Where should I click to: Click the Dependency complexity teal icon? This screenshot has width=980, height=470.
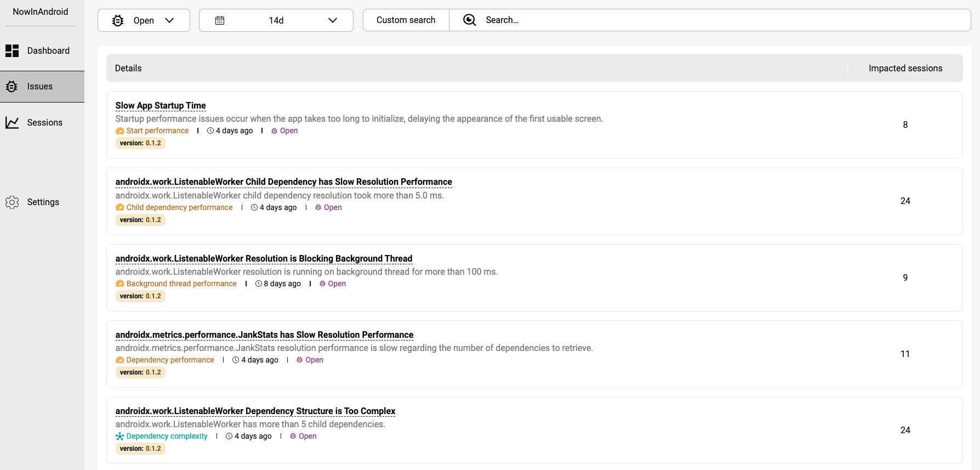(x=119, y=437)
